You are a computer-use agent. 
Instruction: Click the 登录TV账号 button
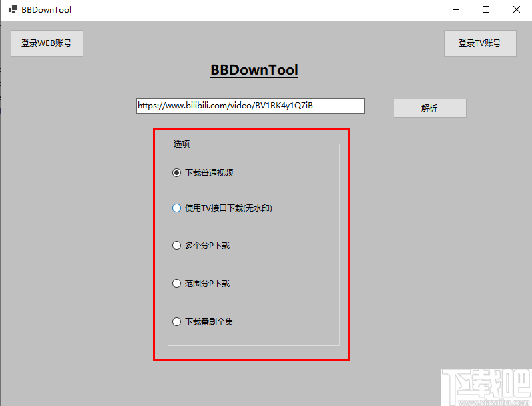pos(480,43)
